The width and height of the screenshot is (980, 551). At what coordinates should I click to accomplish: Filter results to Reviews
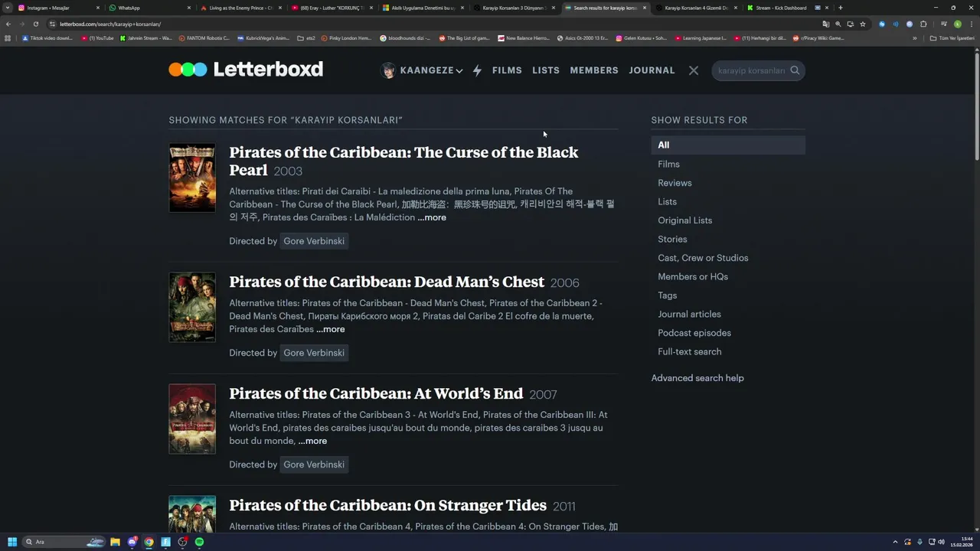675,183
